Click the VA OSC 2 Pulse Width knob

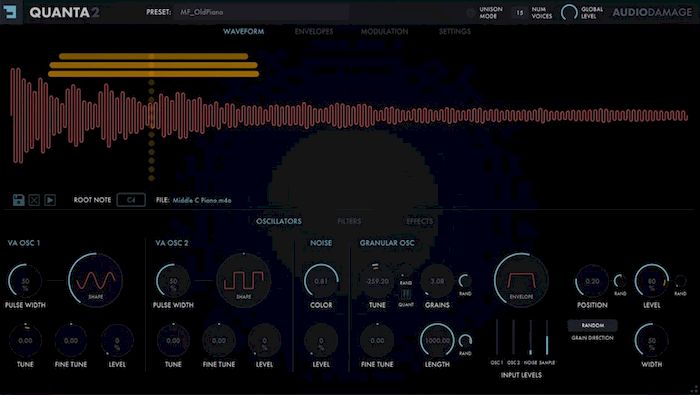(173, 281)
